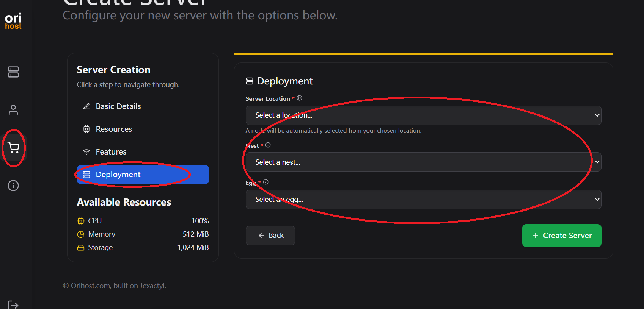Click the info icon next to Nest
This screenshot has width=644, height=309.
point(268,145)
